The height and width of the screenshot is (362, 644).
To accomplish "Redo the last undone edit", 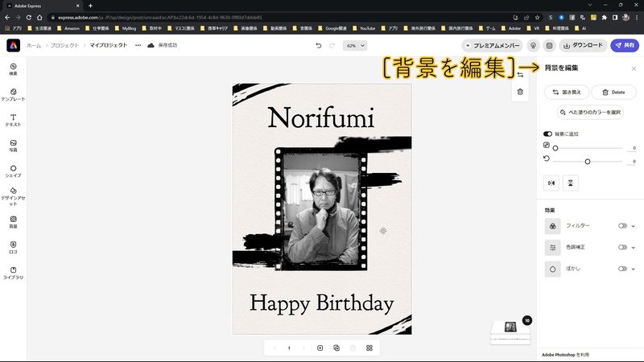I will (x=332, y=46).
